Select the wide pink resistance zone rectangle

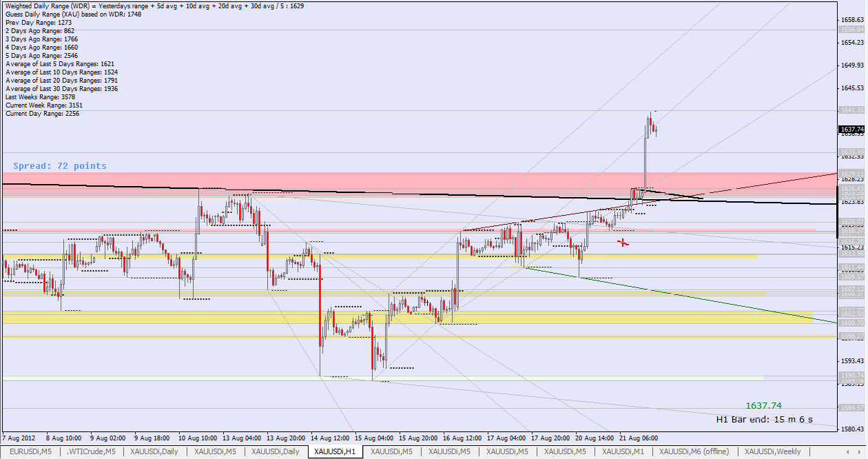click(419, 185)
